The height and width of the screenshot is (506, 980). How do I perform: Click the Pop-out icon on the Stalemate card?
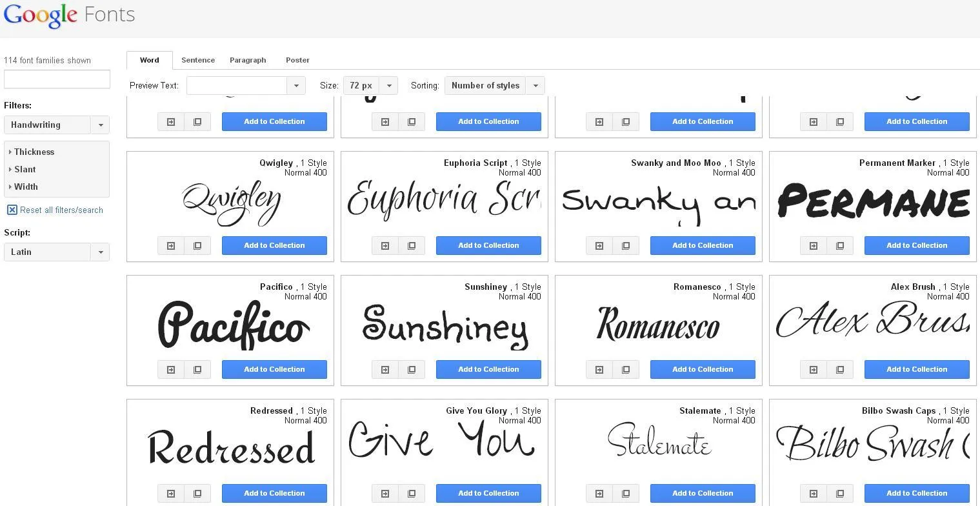[x=626, y=493]
